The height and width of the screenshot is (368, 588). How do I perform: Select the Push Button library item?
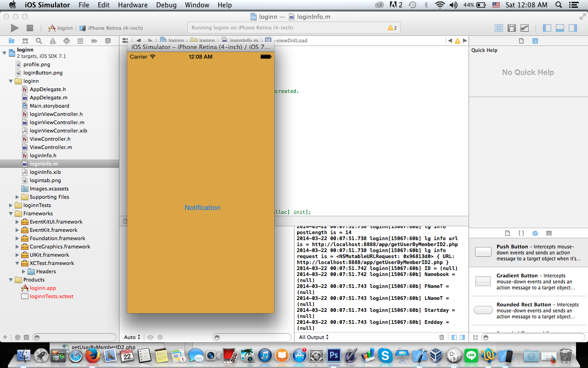[528, 253]
